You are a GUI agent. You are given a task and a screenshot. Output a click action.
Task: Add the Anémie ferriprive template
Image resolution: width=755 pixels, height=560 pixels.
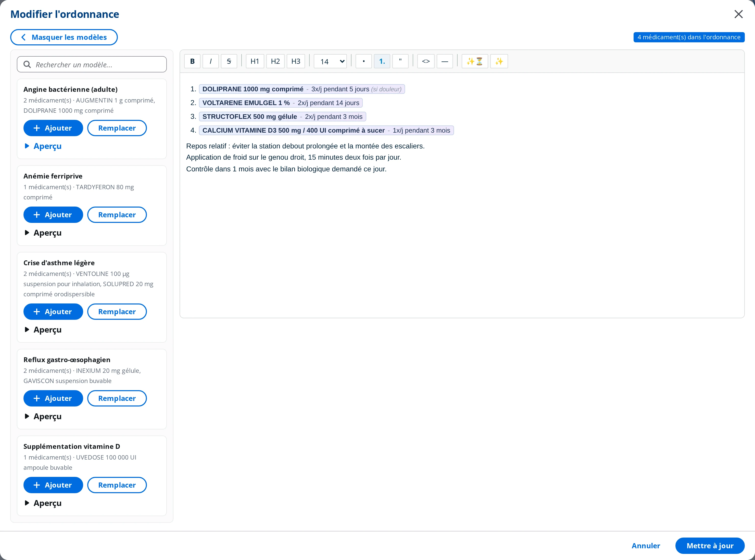(53, 215)
